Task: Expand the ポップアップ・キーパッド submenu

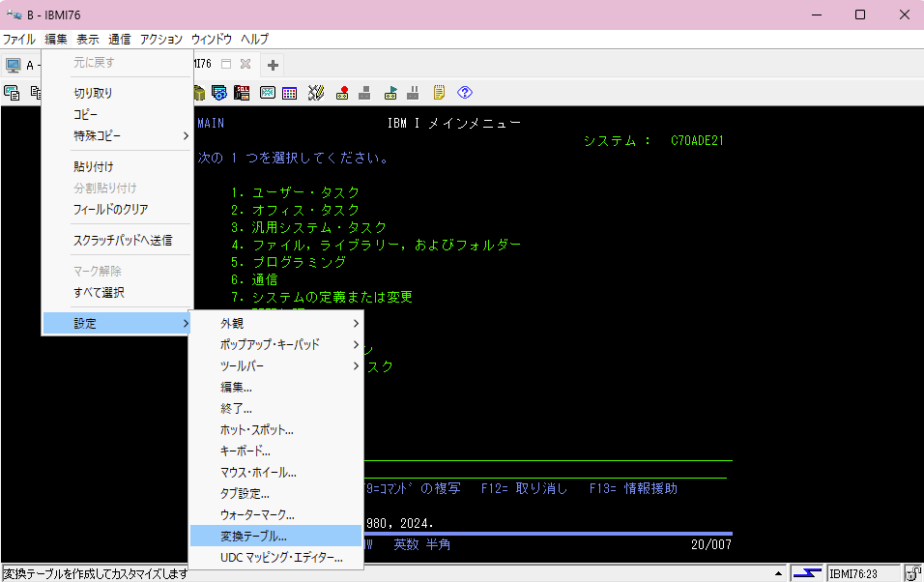Action: [x=275, y=344]
